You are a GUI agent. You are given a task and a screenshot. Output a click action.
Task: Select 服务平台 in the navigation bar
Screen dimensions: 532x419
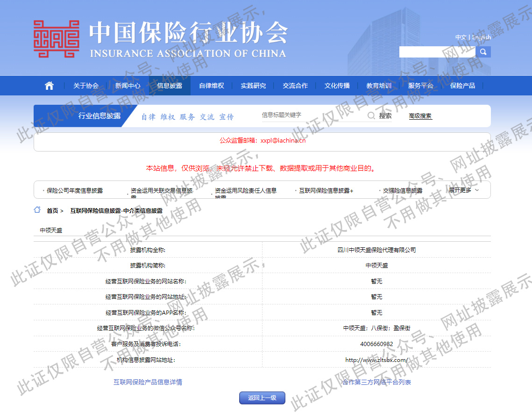420,86
